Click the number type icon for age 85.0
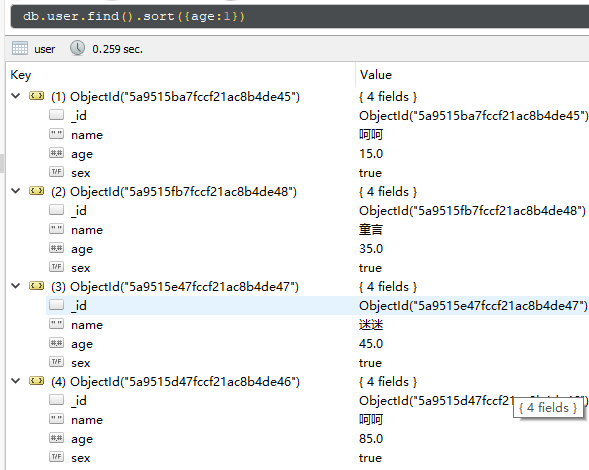 point(56,438)
